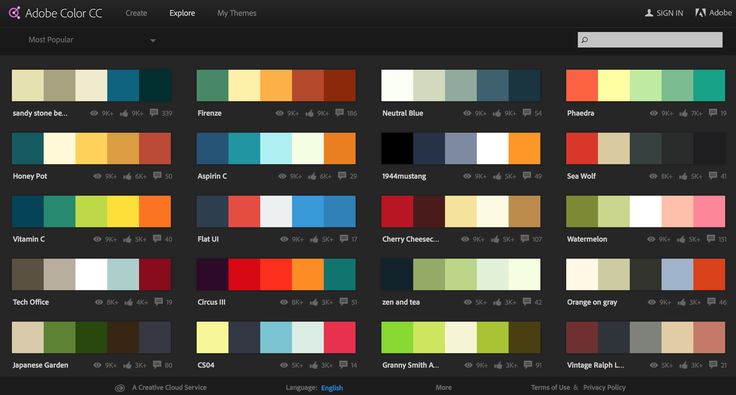Click the comment icon for 1944mustang

pos(527,175)
